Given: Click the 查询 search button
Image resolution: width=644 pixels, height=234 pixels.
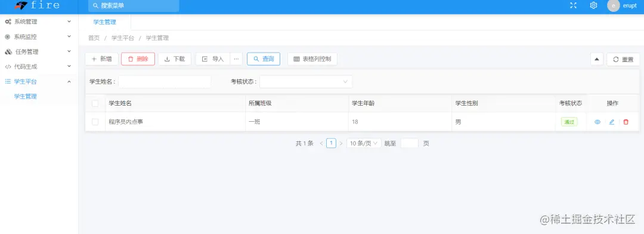Looking at the screenshot, I should click(x=264, y=59).
